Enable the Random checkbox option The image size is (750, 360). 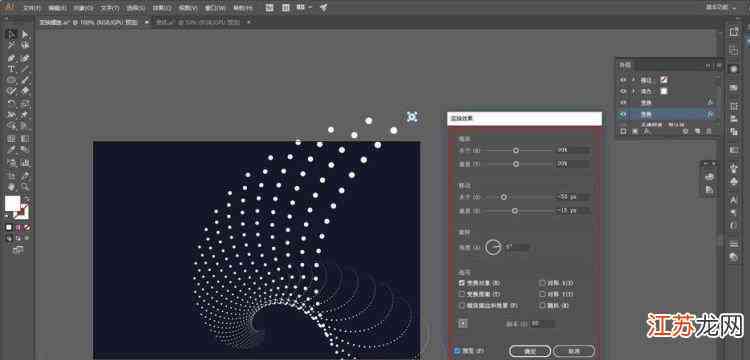point(542,305)
